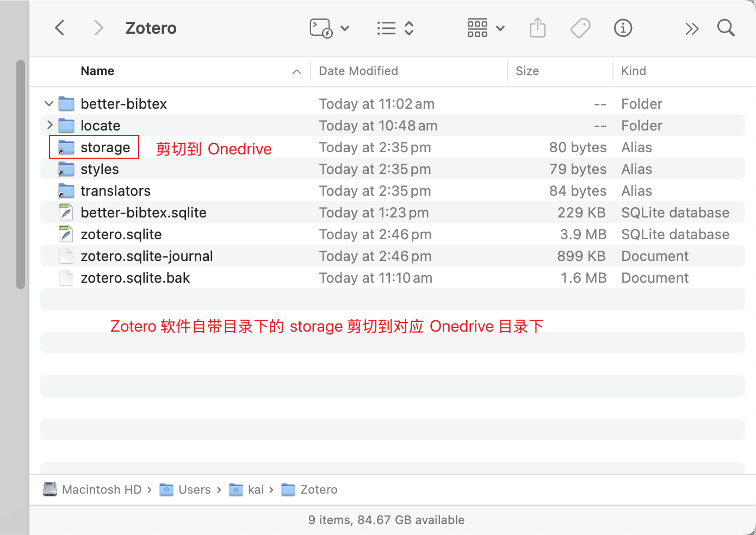Open kai in the path bar
Image resolution: width=756 pixels, height=535 pixels.
point(256,489)
